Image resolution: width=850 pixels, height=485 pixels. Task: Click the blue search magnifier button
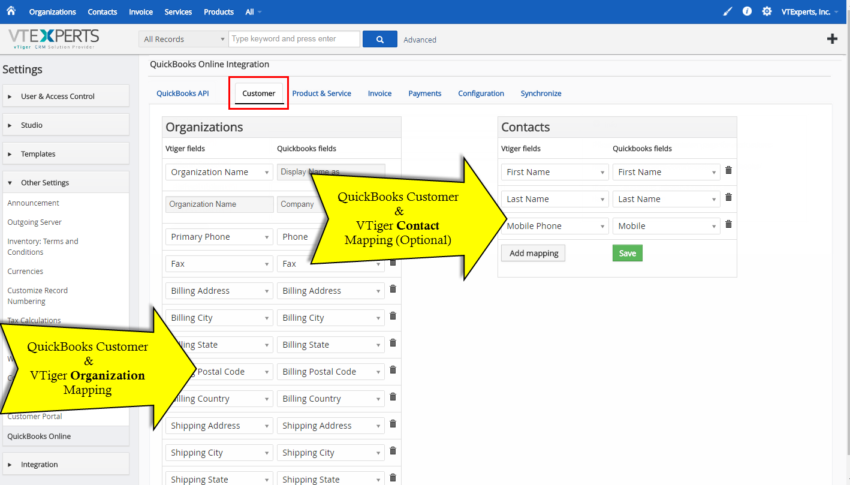pyautogui.click(x=379, y=39)
